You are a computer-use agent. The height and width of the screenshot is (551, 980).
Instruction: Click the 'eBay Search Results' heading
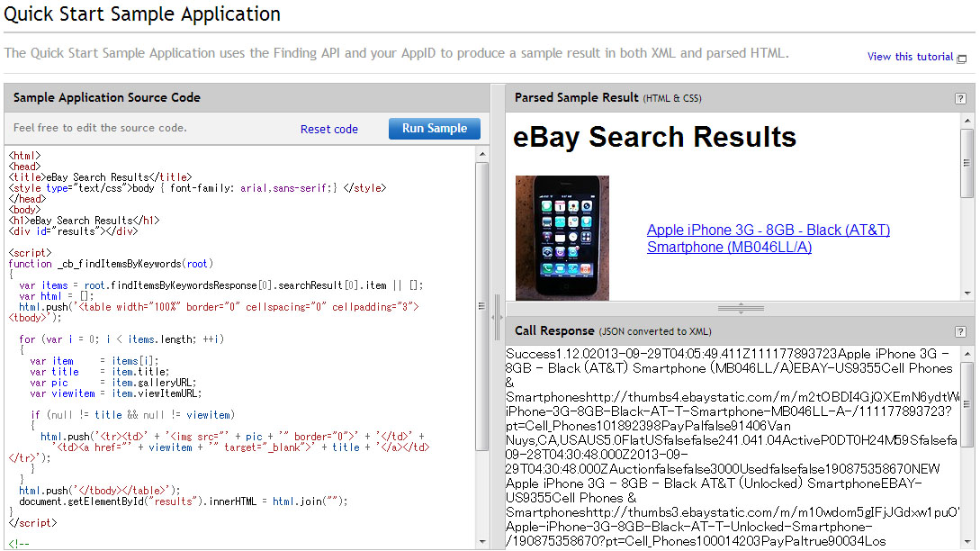click(654, 137)
